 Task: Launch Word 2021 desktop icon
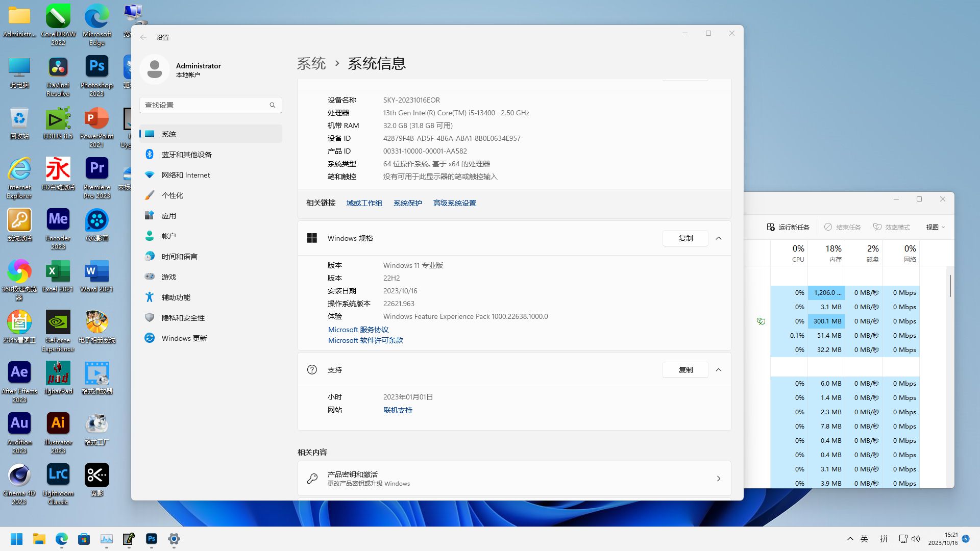(x=97, y=275)
